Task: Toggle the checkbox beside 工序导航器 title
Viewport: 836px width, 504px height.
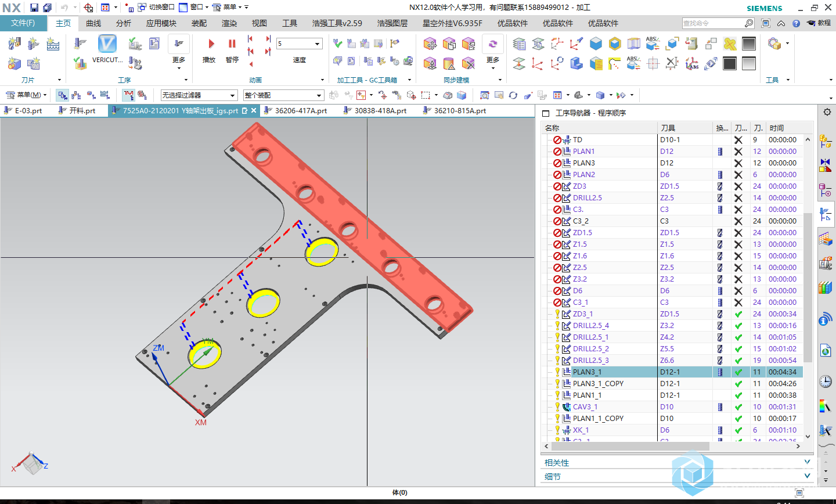Action: click(546, 113)
